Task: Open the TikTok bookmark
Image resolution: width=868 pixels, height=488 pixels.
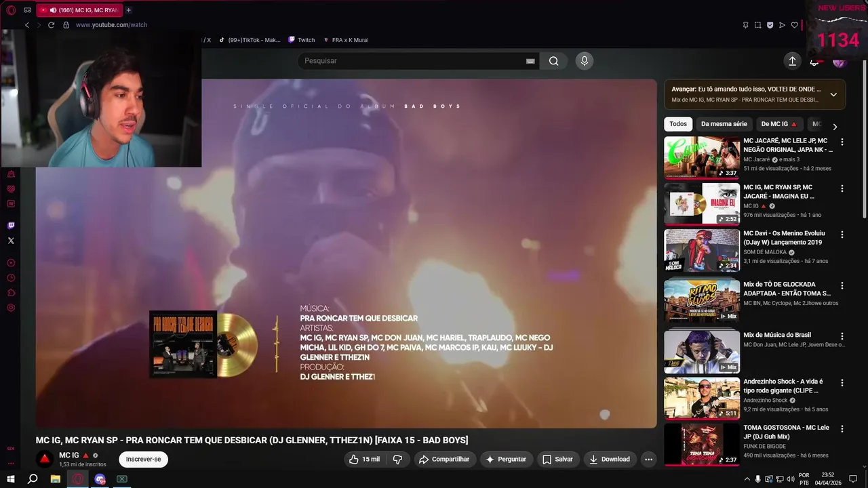Action: [x=250, y=40]
